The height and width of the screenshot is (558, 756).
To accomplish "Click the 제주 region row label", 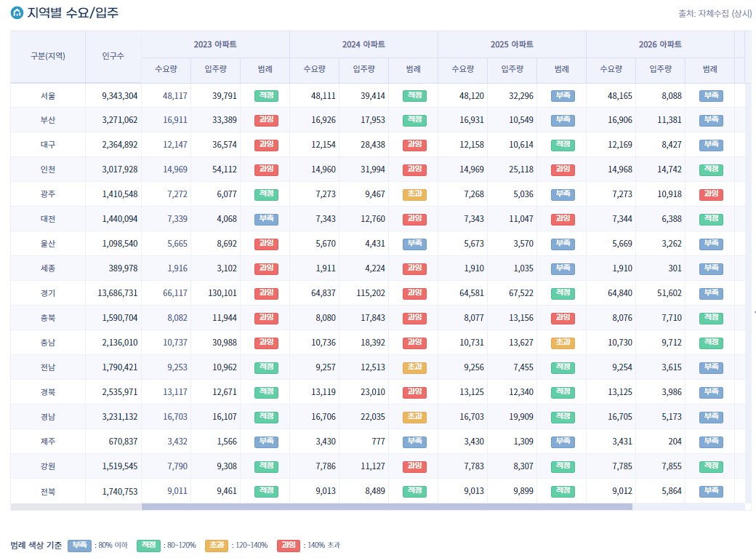I will click(48, 442).
